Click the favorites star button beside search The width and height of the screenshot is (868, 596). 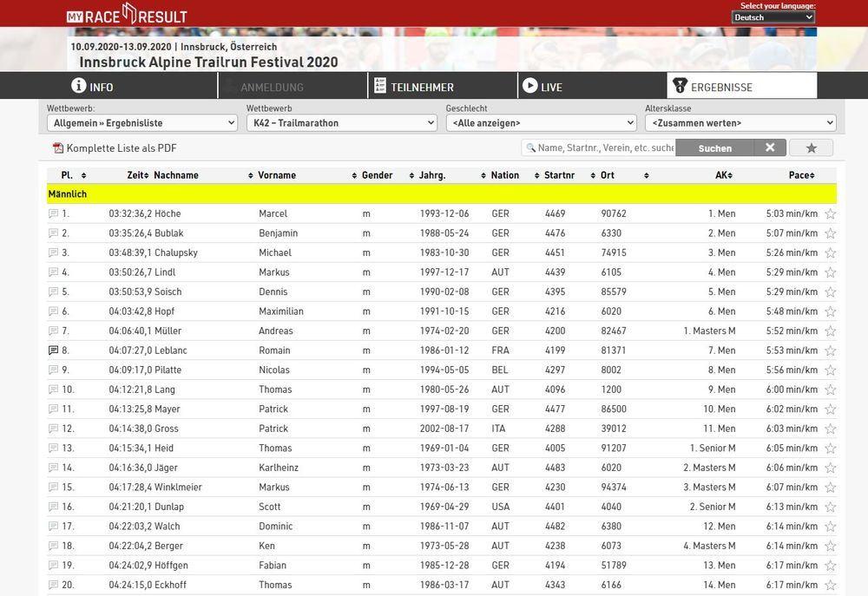[811, 148]
